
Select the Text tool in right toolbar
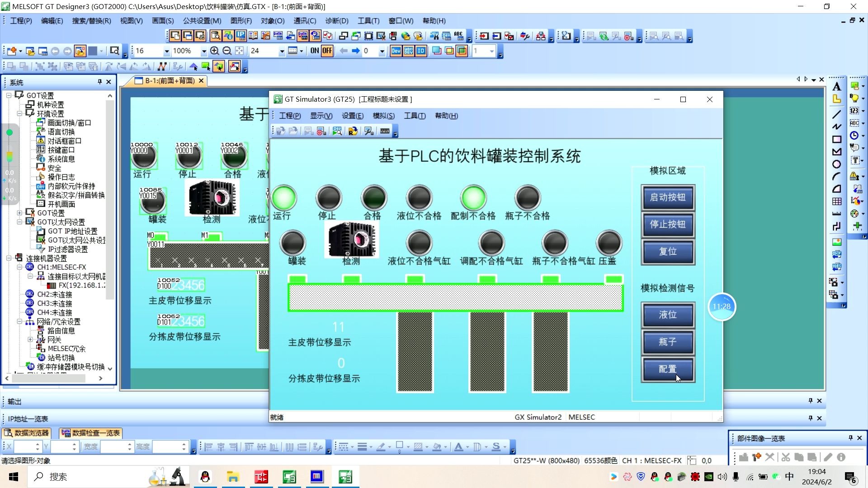coord(837,87)
